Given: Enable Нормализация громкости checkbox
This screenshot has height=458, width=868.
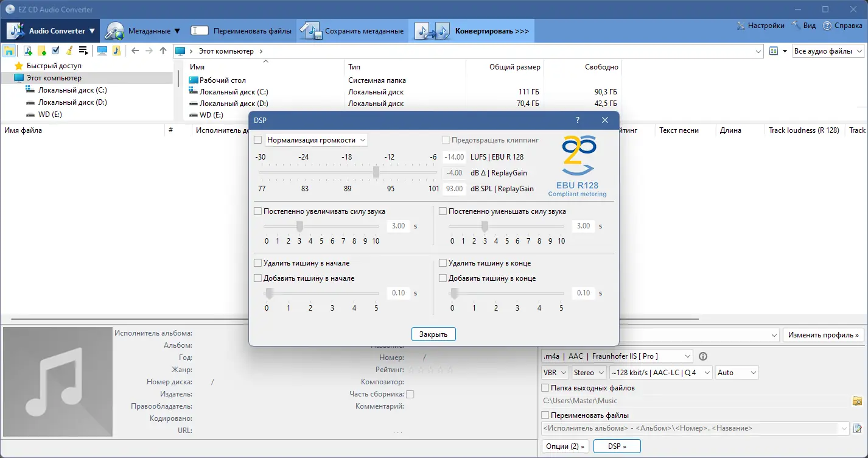Looking at the screenshot, I should (x=257, y=139).
